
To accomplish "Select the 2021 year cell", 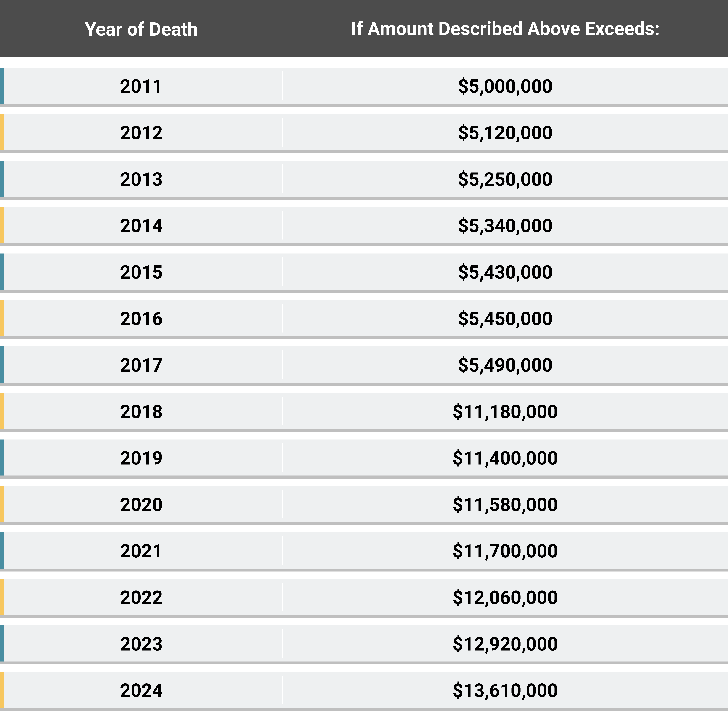I will click(x=141, y=551).
